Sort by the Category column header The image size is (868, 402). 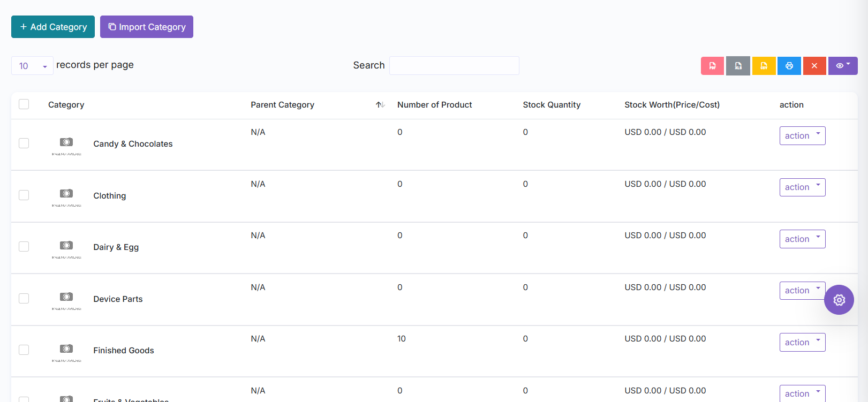pos(66,105)
